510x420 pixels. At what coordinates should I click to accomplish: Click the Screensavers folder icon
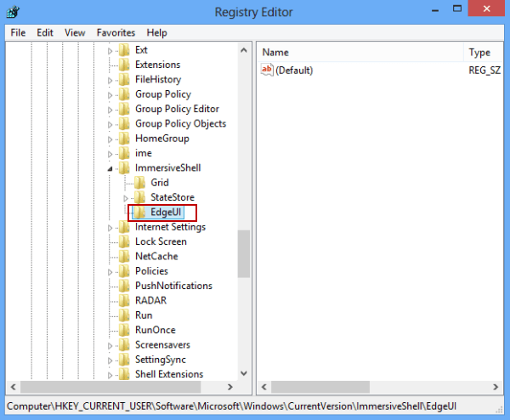(x=124, y=344)
